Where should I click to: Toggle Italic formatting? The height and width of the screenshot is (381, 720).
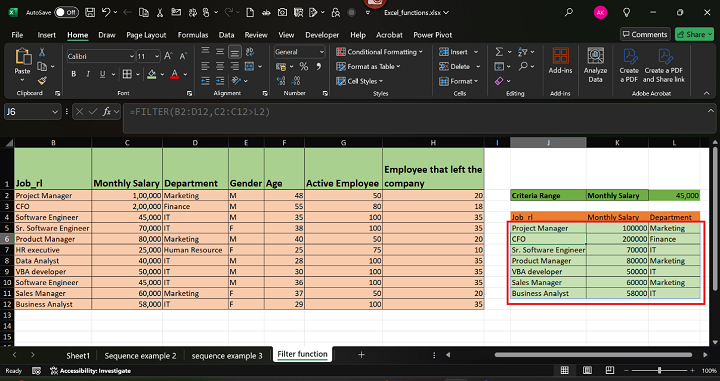tap(88, 74)
